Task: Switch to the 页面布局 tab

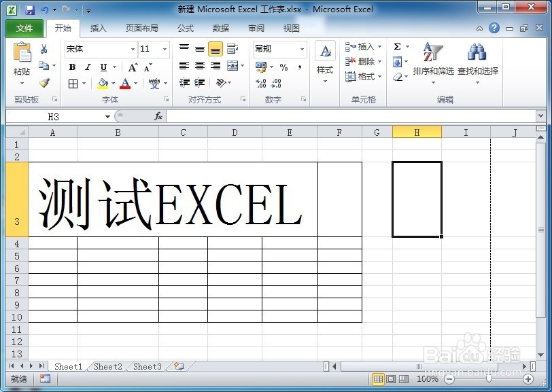Action: [x=142, y=28]
